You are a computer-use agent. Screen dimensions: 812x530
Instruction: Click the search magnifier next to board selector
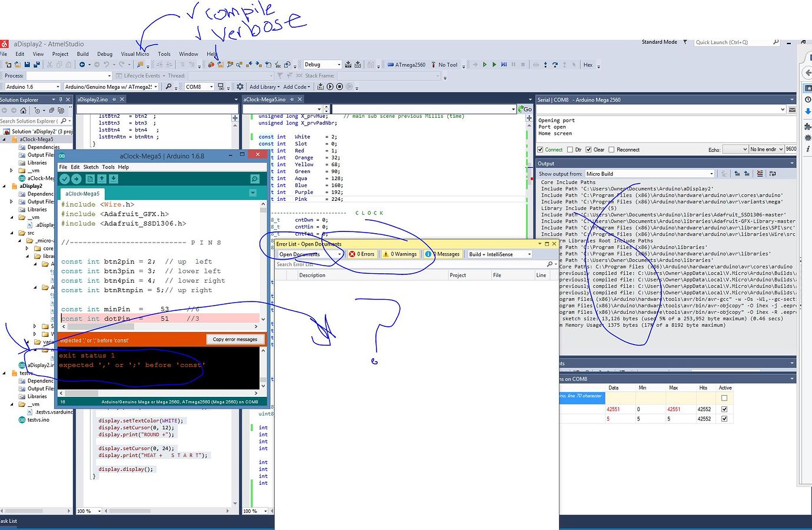click(x=168, y=87)
